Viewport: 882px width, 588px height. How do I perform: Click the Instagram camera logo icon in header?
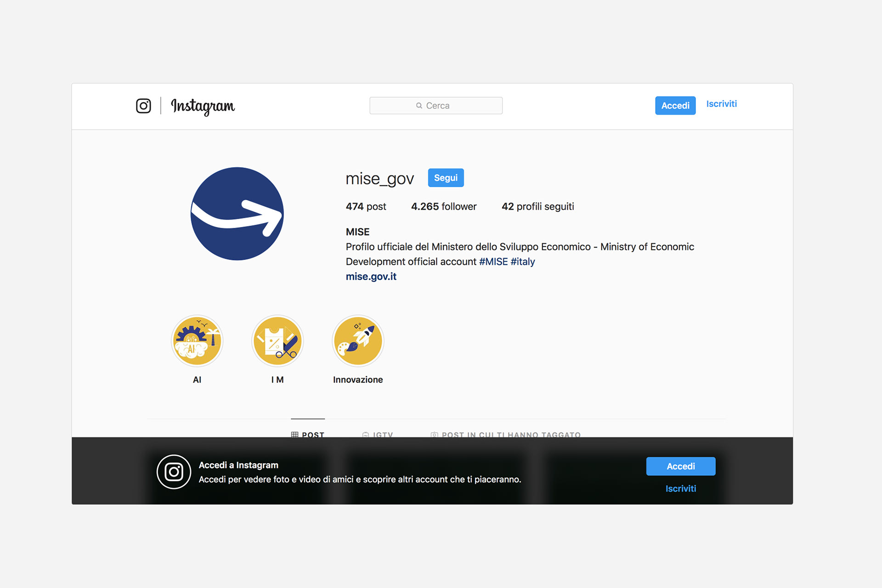(143, 106)
